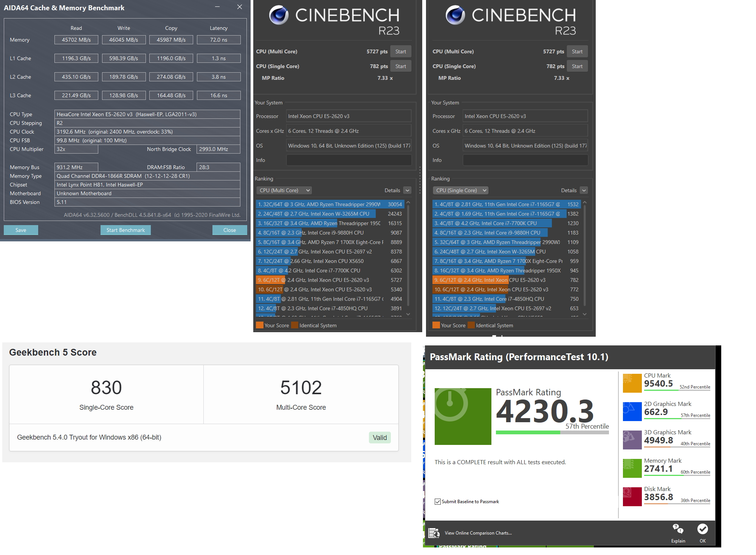Start Single Core test in right Cinebench
756x555 pixels.
pyautogui.click(x=577, y=66)
